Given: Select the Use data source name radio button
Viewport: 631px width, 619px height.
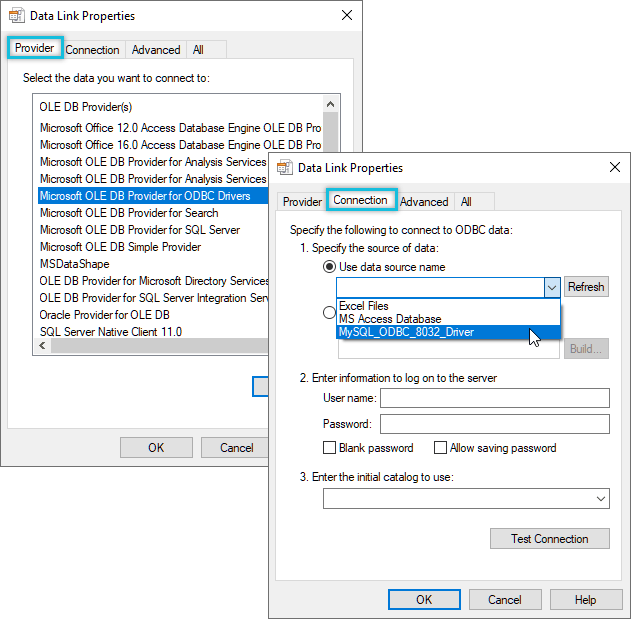Looking at the screenshot, I should pos(329,267).
